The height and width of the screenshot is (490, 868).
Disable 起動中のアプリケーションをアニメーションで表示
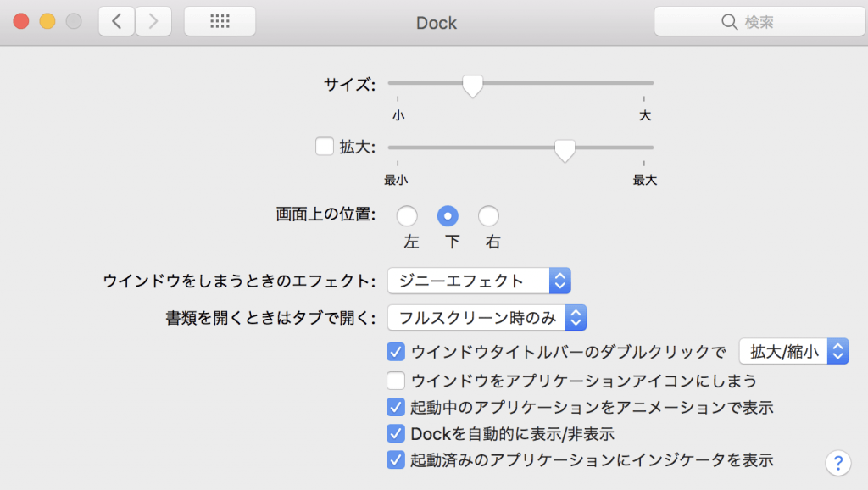click(395, 408)
